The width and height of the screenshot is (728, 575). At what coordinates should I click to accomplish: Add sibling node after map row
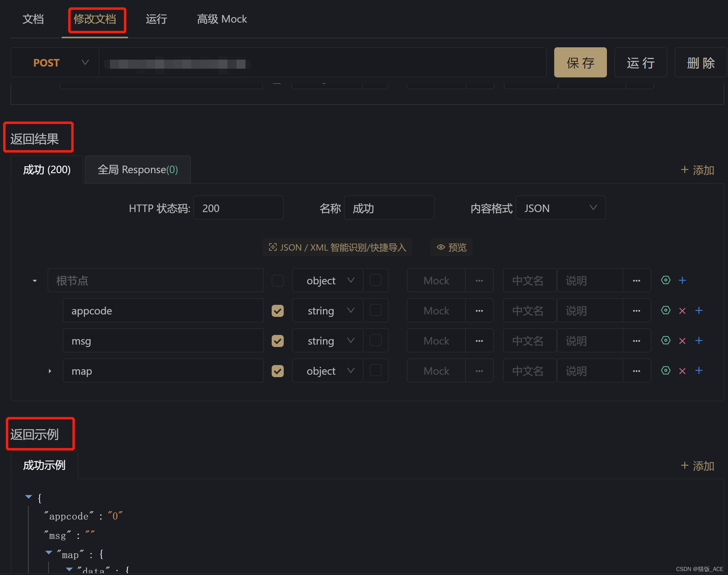[699, 371]
